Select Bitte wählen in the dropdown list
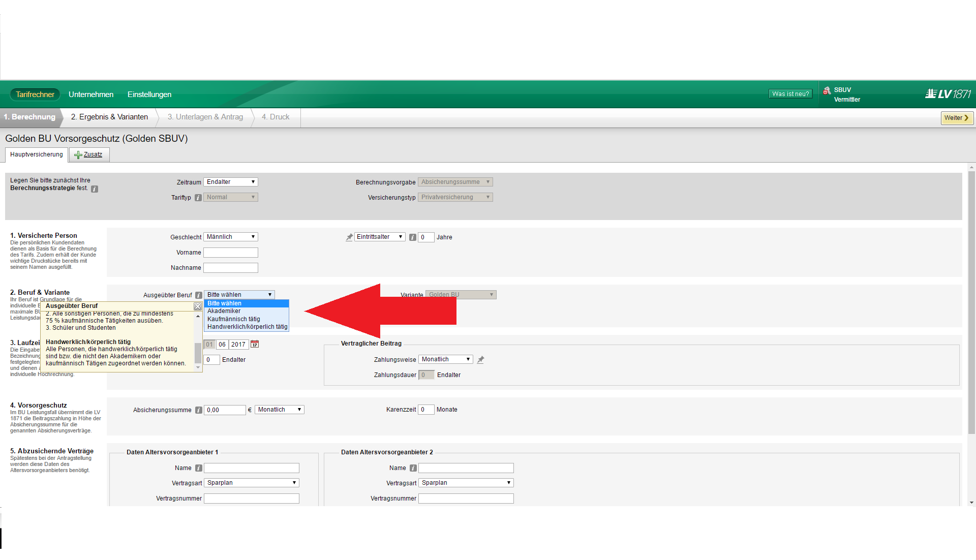 pos(247,303)
